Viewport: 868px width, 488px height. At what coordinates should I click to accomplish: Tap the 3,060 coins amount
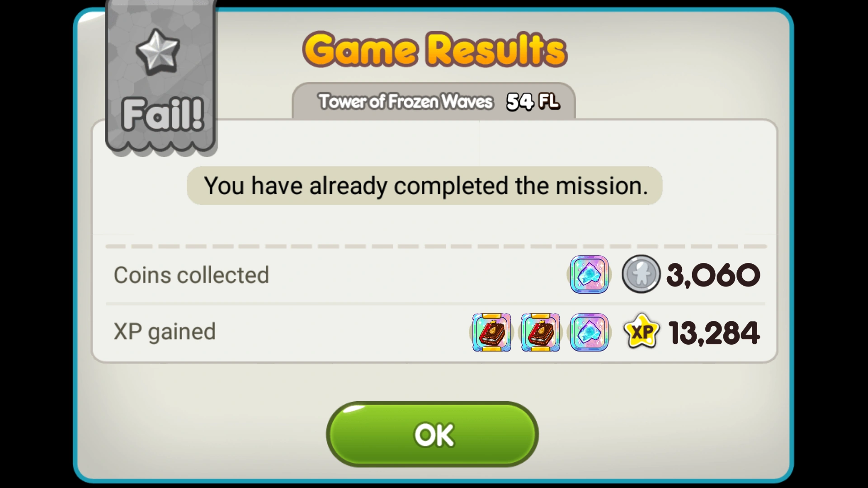(x=713, y=275)
